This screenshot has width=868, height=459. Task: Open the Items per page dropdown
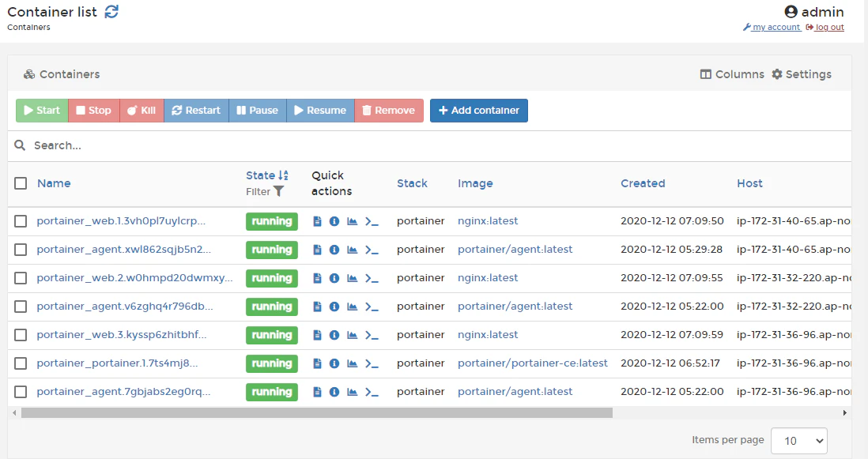(x=798, y=441)
